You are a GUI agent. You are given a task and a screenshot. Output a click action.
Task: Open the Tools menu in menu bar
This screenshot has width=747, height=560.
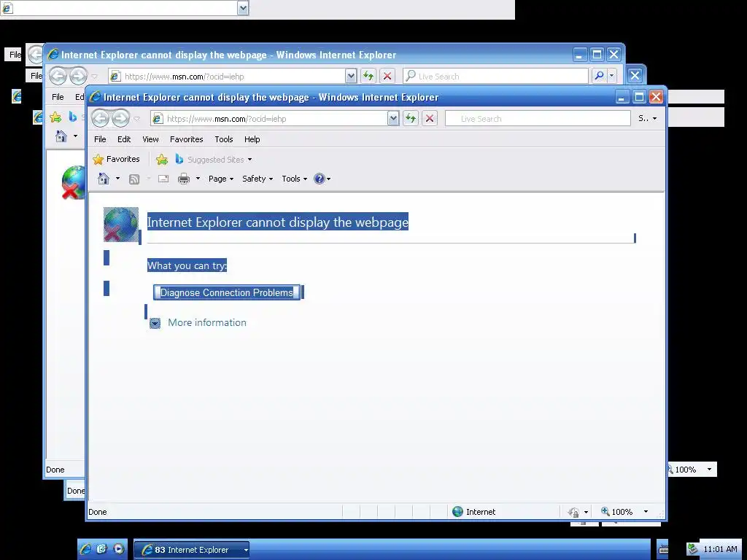[x=223, y=139]
